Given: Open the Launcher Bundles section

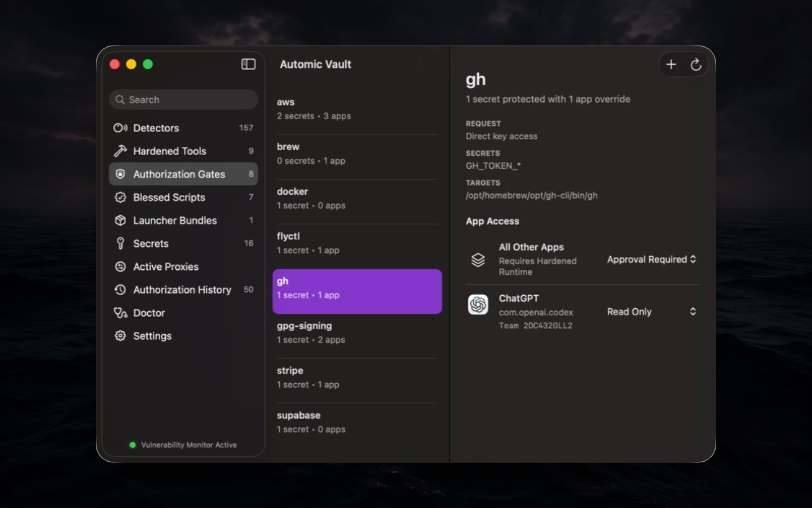Looking at the screenshot, I should point(183,221).
